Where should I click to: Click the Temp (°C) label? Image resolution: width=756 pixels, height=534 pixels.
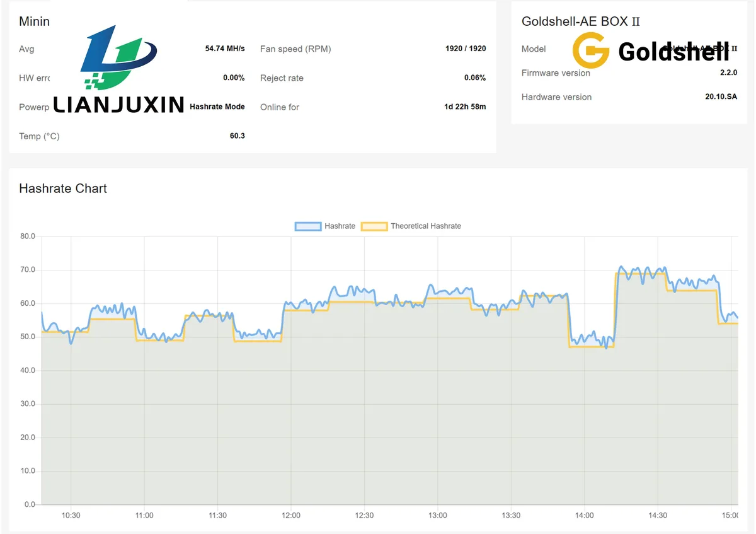39,136
